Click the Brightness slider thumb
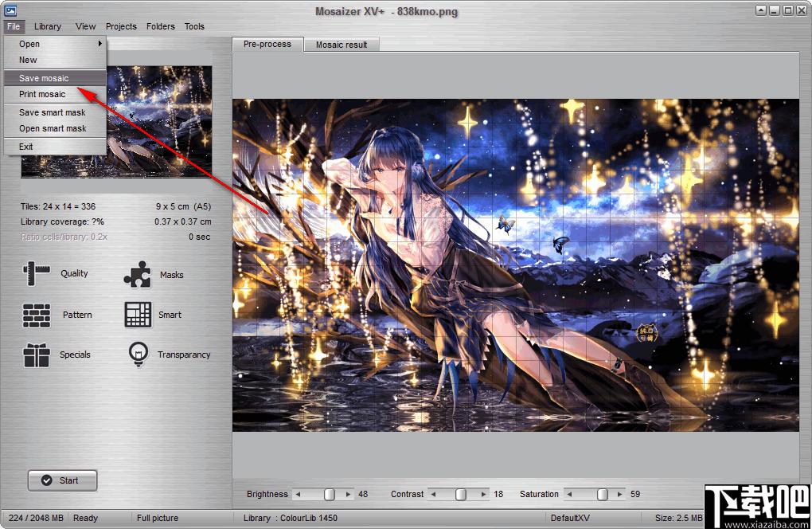The width and height of the screenshot is (812, 529). 329,494
